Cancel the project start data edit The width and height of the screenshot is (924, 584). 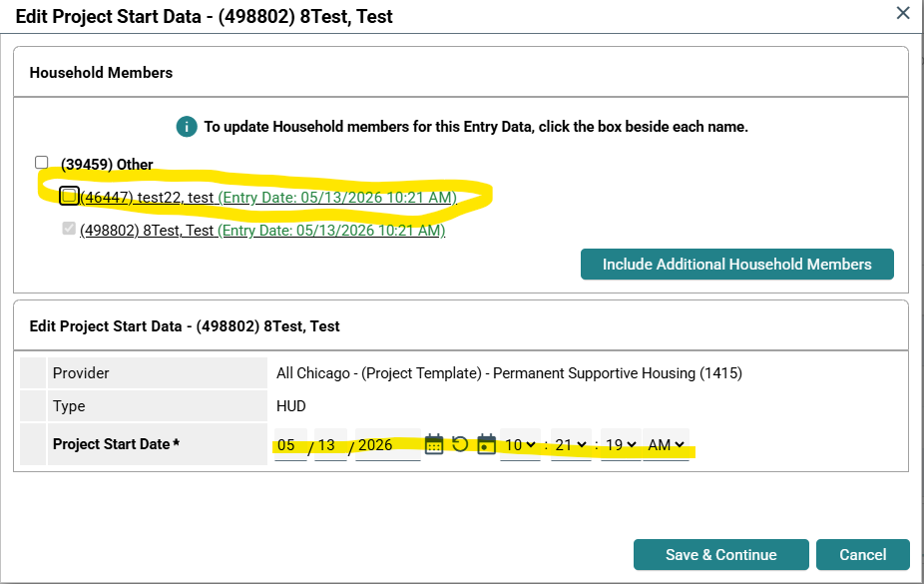coord(863,554)
